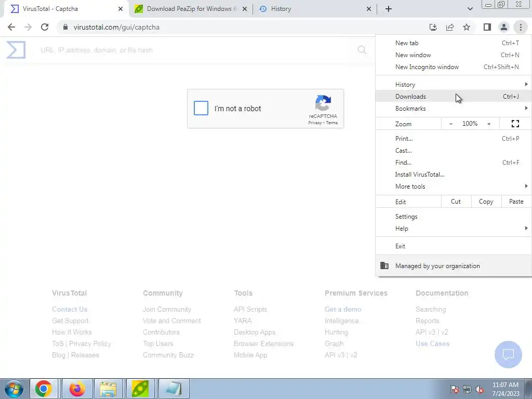The image size is (532, 399).
Task: Check the I'm not a robot box
Action: point(201,109)
